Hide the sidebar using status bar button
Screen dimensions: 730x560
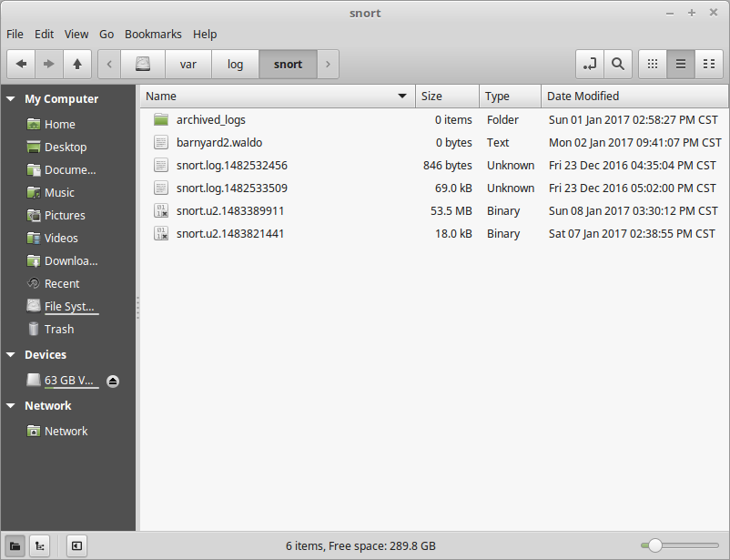pyautogui.click(x=77, y=545)
